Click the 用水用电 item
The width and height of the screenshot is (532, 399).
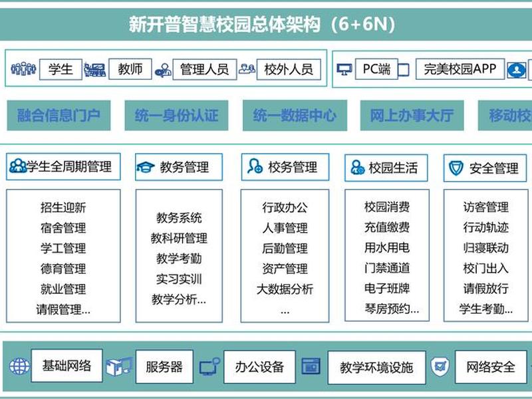tap(387, 247)
